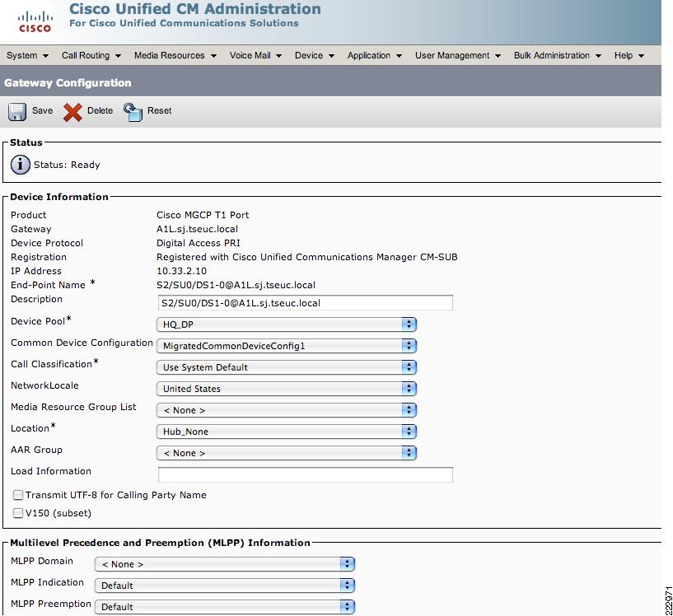Click the Gateway name A1L.sj.tseuc.local
This screenshot has height=616, width=673.
click(197, 229)
